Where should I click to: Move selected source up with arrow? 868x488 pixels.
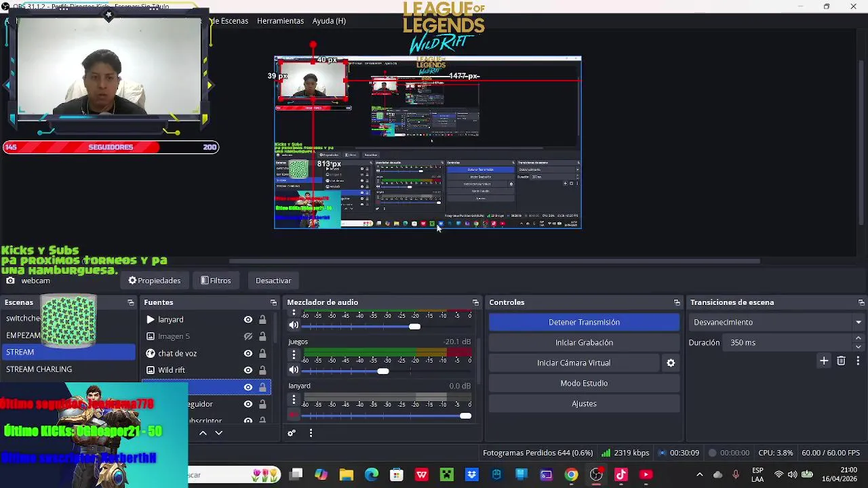203,432
